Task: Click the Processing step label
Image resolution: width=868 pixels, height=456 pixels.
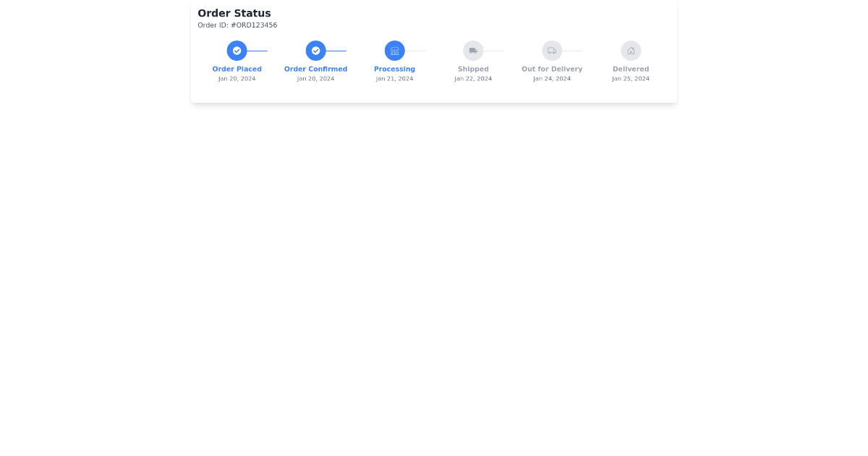Action: (394, 69)
